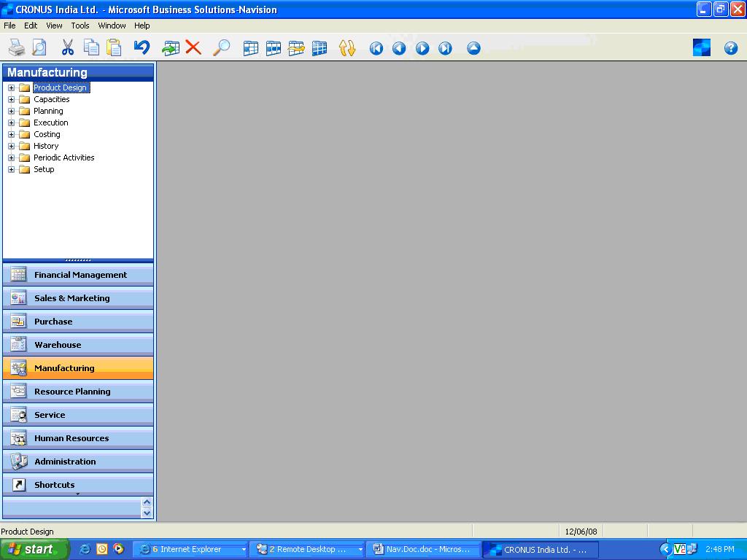Image resolution: width=747 pixels, height=560 pixels.
Task: Select Capacities in the tree
Action: tap(52, 99)
